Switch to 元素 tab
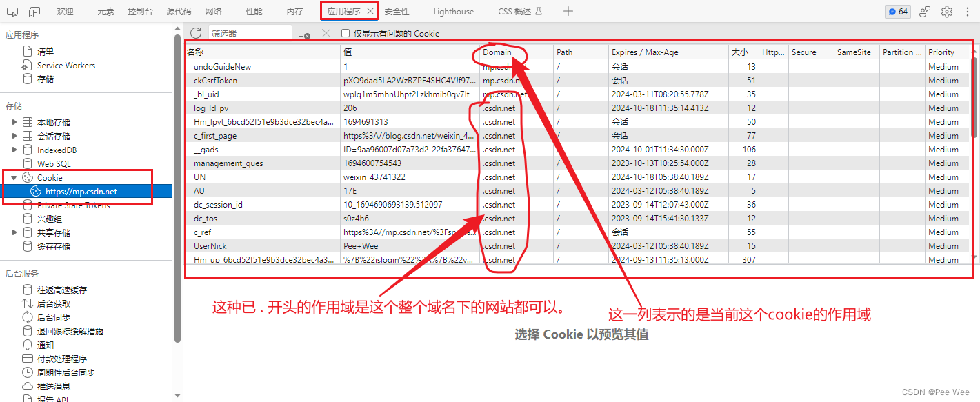 [106, 12]
